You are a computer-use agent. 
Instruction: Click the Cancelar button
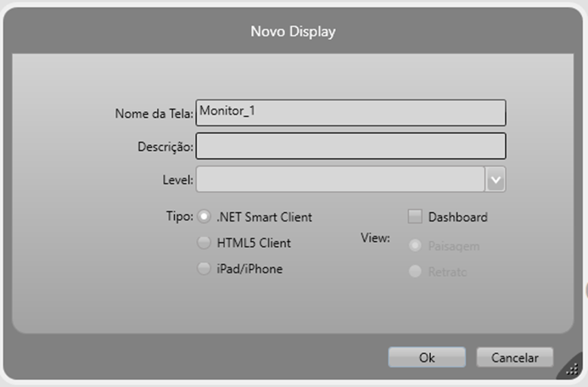515,357
